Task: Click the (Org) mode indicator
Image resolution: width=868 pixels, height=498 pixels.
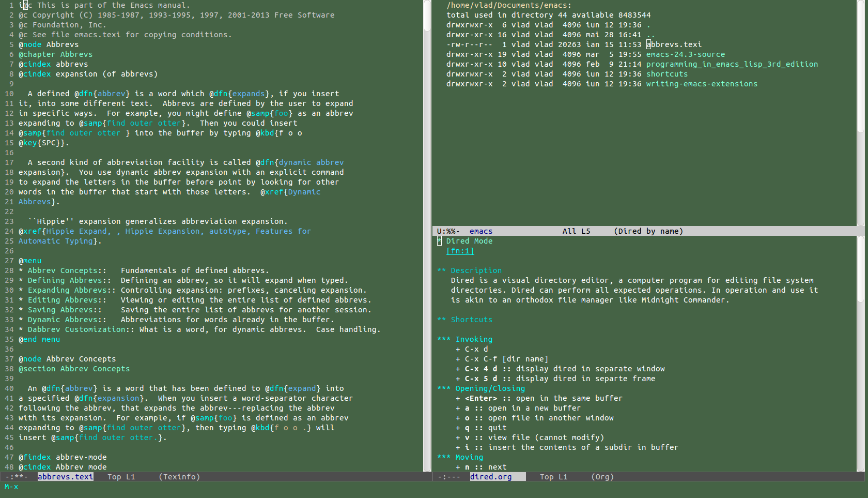Action: coord(602,477)
